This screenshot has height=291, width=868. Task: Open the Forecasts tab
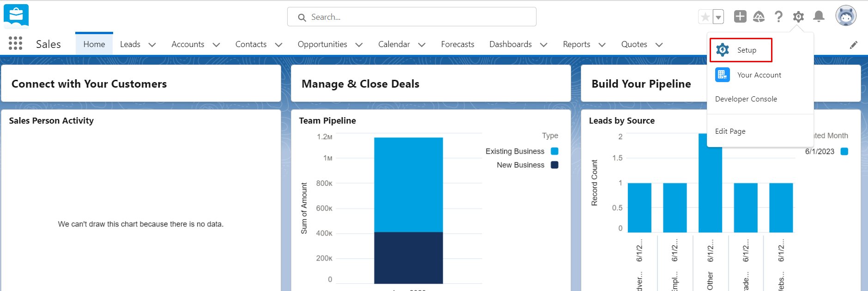point(458,44)
